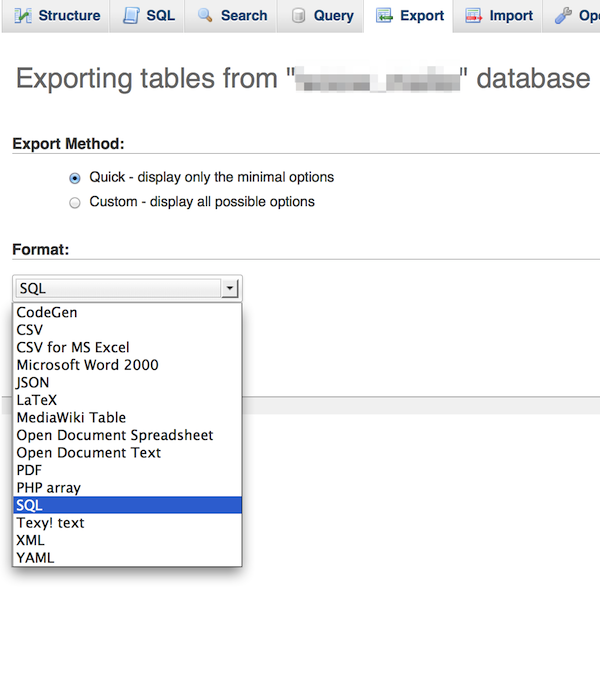The width and height of the screenshot is (600, 692).
Task: Select XML export format option
Action: tap(31, 540)
